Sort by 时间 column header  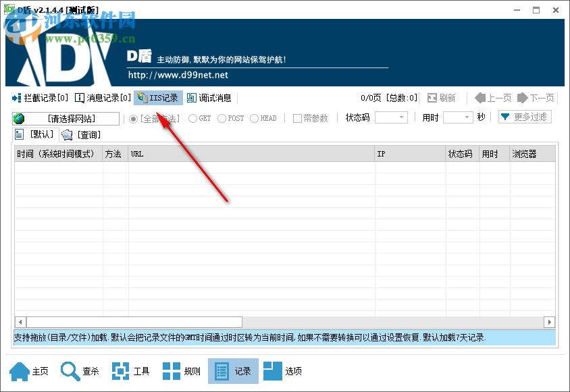click(x=59, y=154)
